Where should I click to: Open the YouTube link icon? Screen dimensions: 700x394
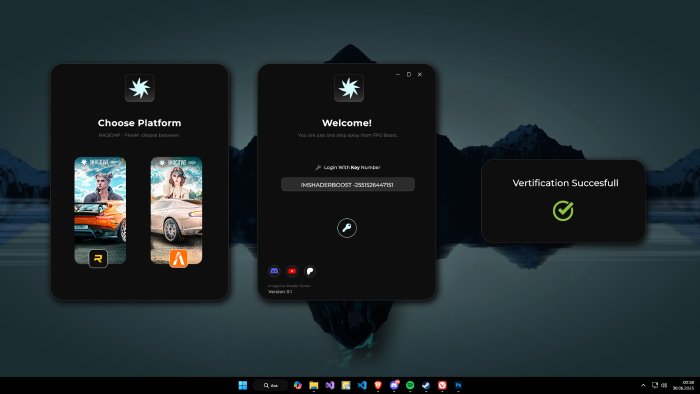click(x=292, y=271)
